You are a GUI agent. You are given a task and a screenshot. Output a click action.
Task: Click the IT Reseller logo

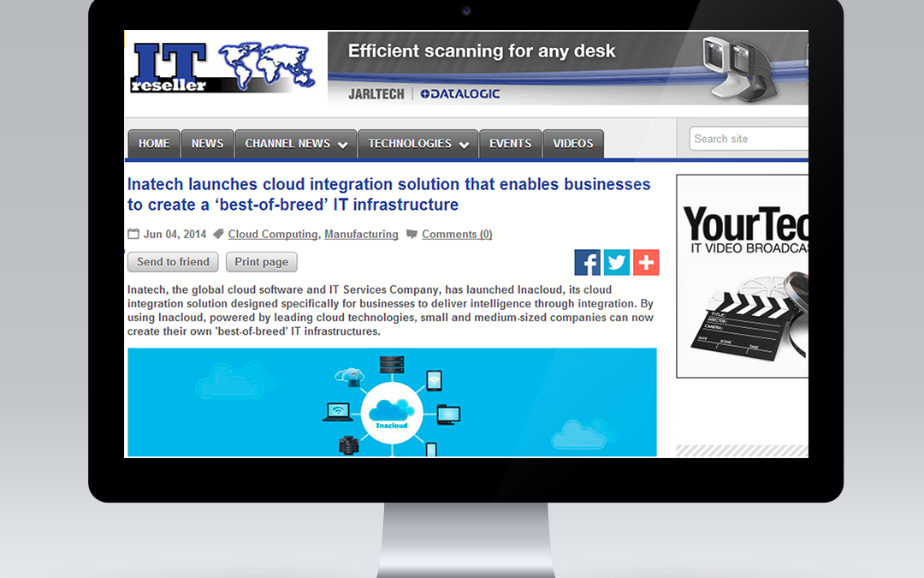(x=222, y=68)
